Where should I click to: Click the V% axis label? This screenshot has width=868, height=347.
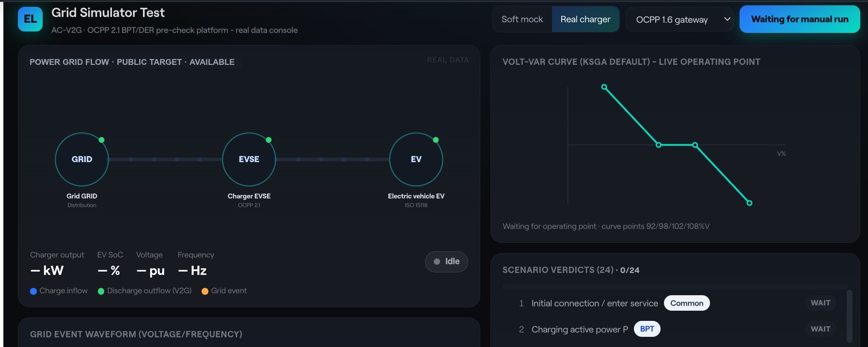point(781,153)
